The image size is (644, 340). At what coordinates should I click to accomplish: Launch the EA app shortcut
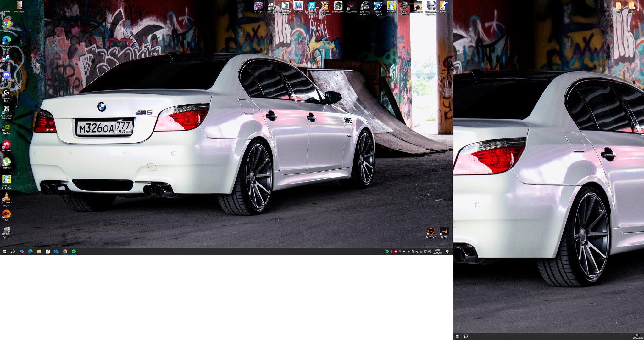pyautogui.click(x=6, y=216)
